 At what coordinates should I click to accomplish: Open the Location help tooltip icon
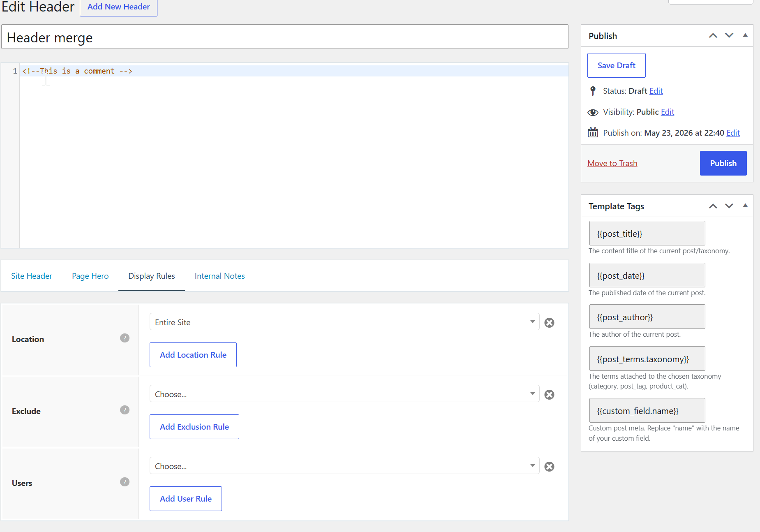click(125, 338)
